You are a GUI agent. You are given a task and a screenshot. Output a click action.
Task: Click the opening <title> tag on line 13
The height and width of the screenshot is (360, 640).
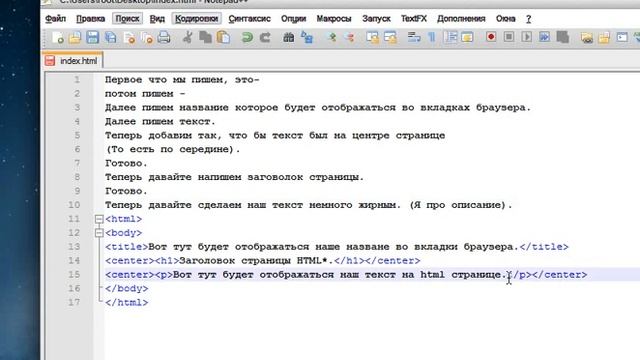127,247
